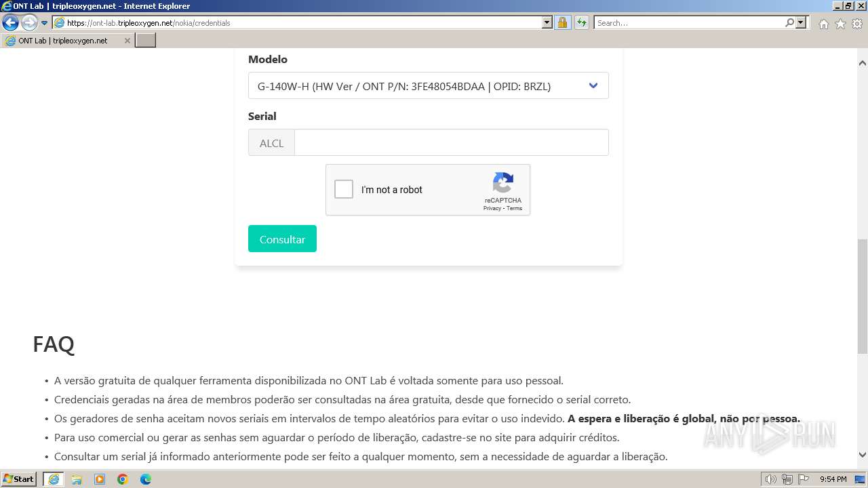868x488 pixels.
Task: Click FAQ line starting 'Credenciais geradas'
Action: [342, 399]
